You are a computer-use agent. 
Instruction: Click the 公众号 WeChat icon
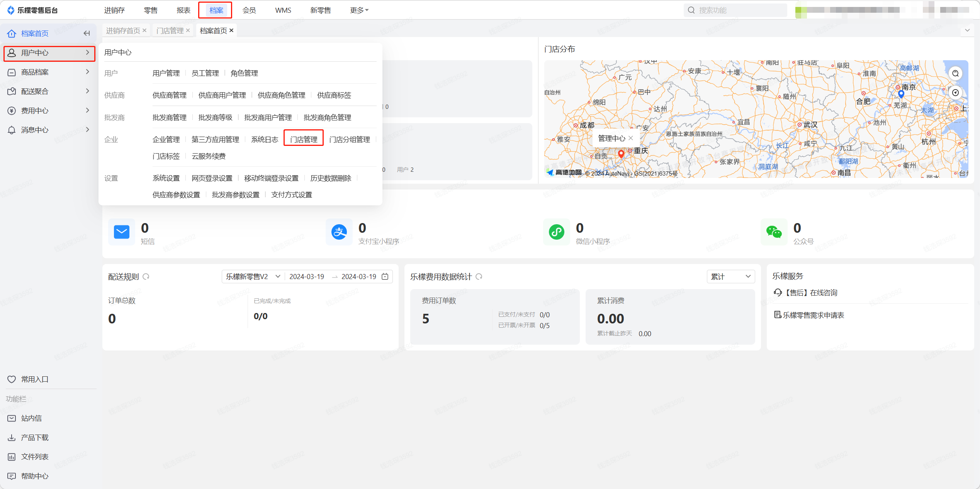pos(774,232)
